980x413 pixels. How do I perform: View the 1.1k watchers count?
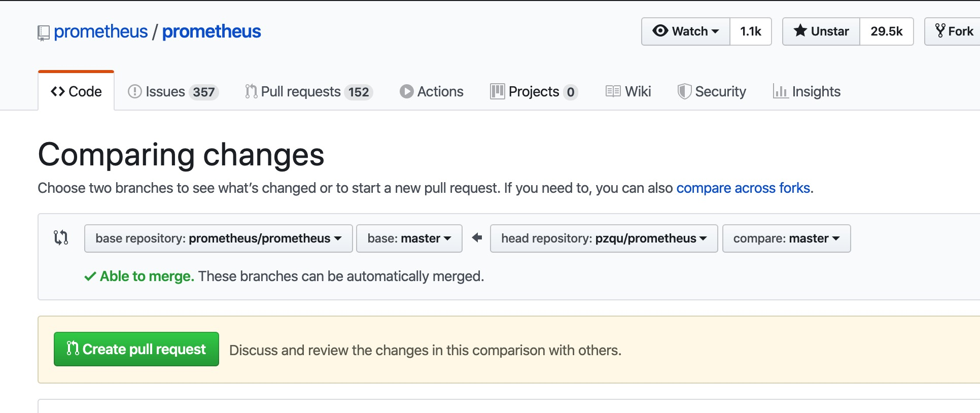[751, 31]
